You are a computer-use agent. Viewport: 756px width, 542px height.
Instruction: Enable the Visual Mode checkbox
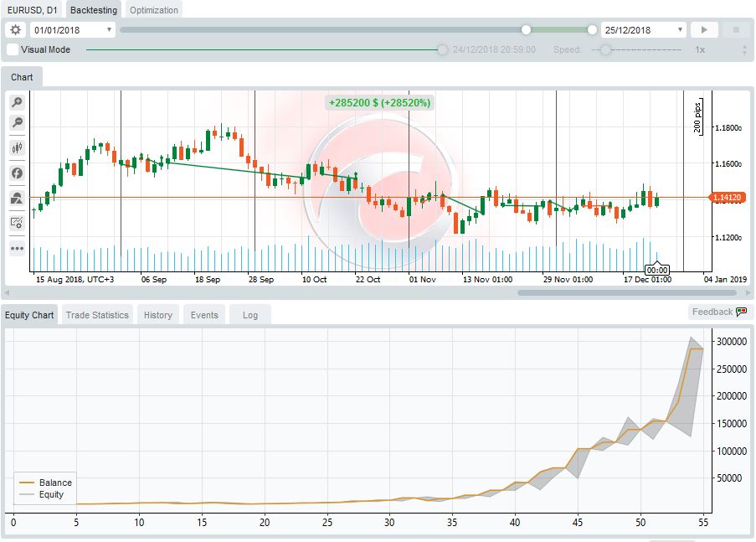(13, 49)
